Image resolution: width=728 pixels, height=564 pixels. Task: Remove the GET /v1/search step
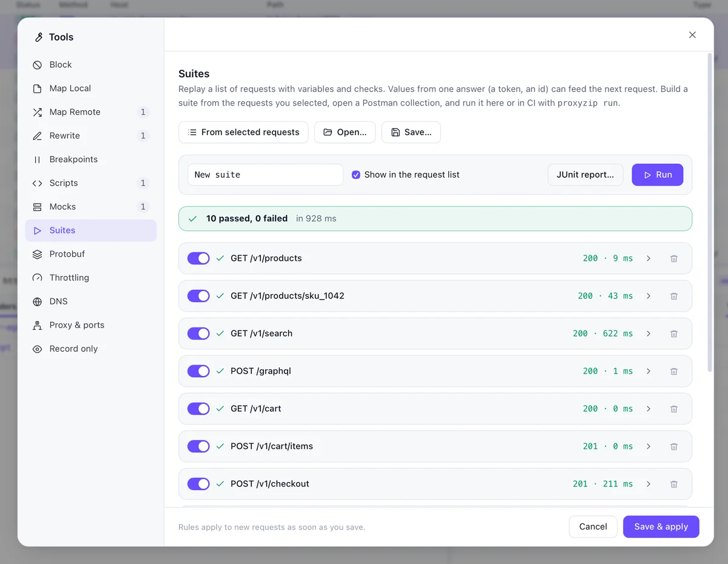(673, 334)
